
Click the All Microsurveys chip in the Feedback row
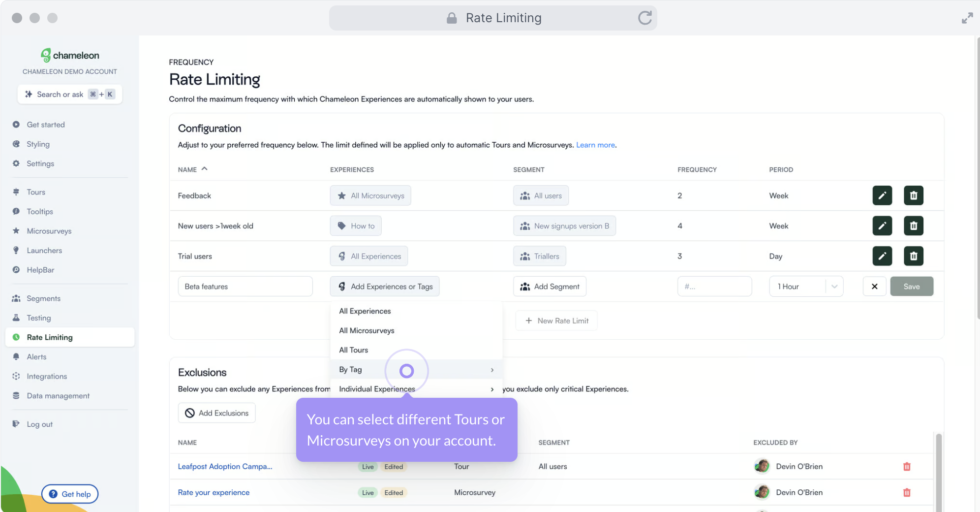coord(370,195)
